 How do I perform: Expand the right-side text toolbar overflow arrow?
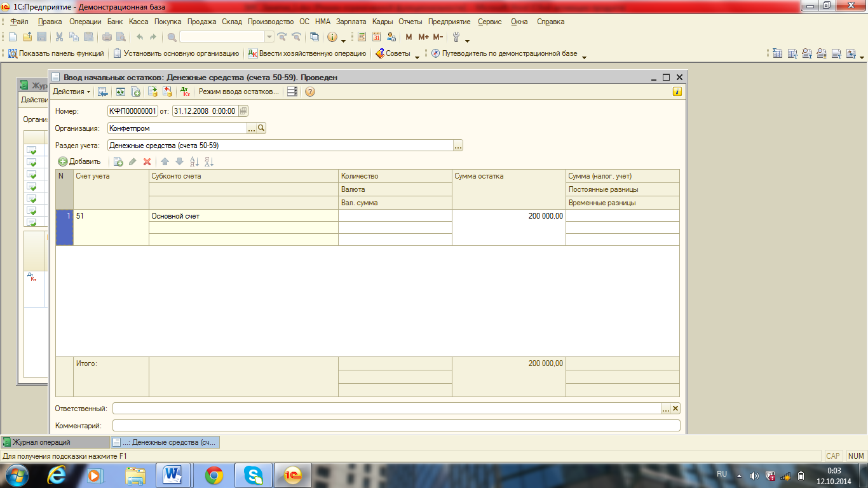(862, 57)
